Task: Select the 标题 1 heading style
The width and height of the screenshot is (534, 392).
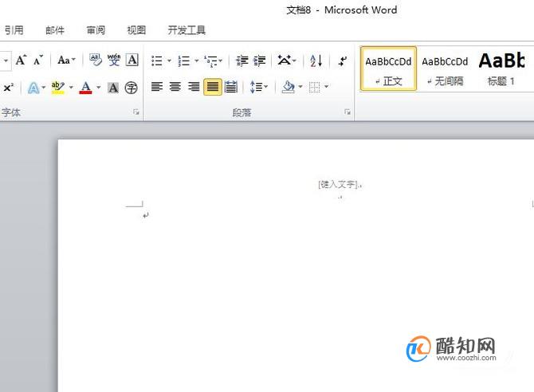Action: (x=501, y=69)
